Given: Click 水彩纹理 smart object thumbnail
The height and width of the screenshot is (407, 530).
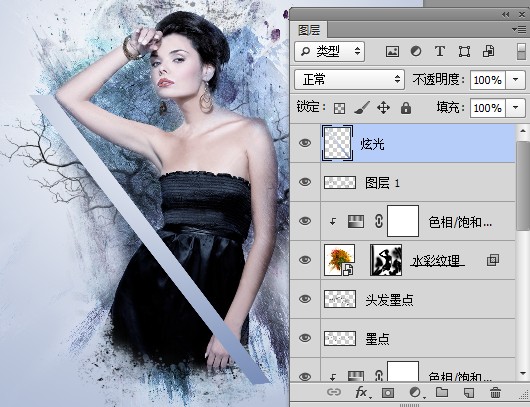Looking at the screenshot, I should [x=339, y=260].
